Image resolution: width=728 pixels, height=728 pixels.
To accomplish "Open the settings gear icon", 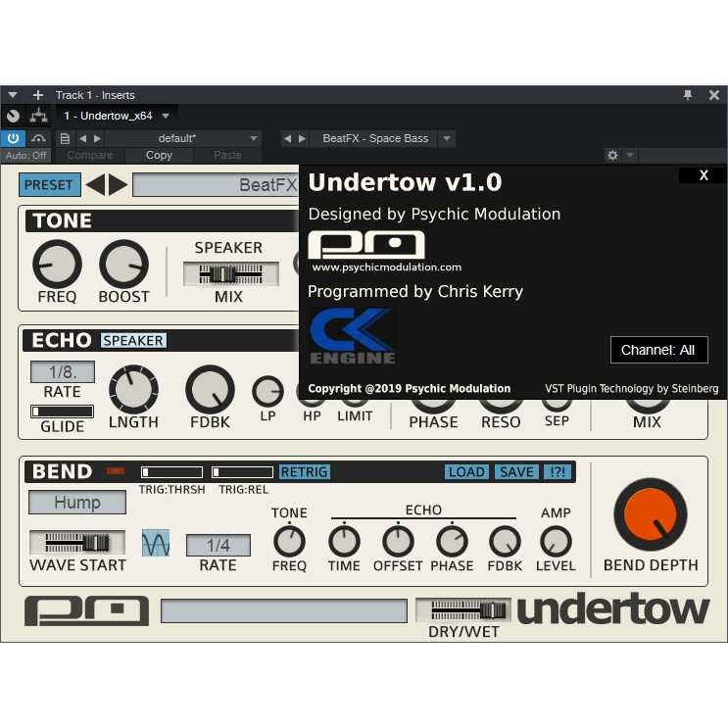I will pyautogui.click(x=612, y=155).
